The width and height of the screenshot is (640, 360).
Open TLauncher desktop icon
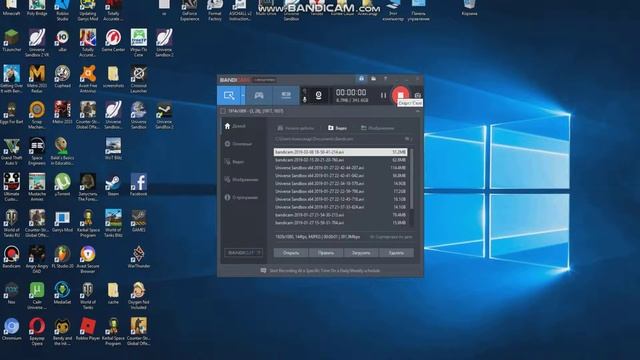(11, 41)
